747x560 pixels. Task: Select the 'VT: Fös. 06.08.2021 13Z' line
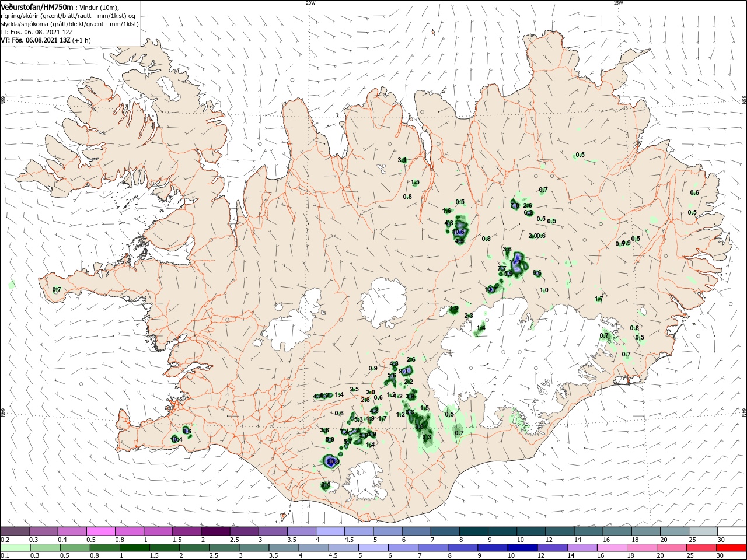[36, 40]
